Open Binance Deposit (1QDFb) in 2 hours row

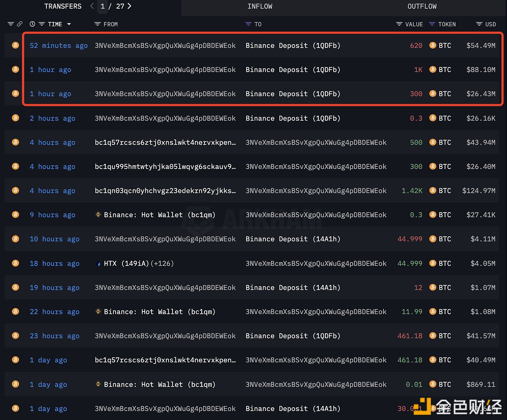pyautogui.click(x=293, y=118)
